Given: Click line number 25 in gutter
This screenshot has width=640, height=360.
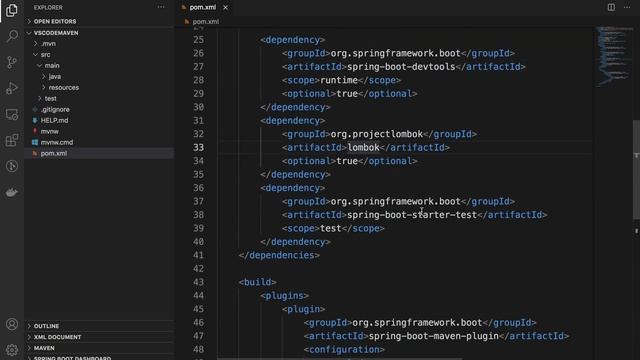Looking at the screenshot, I should pos(198,40).
